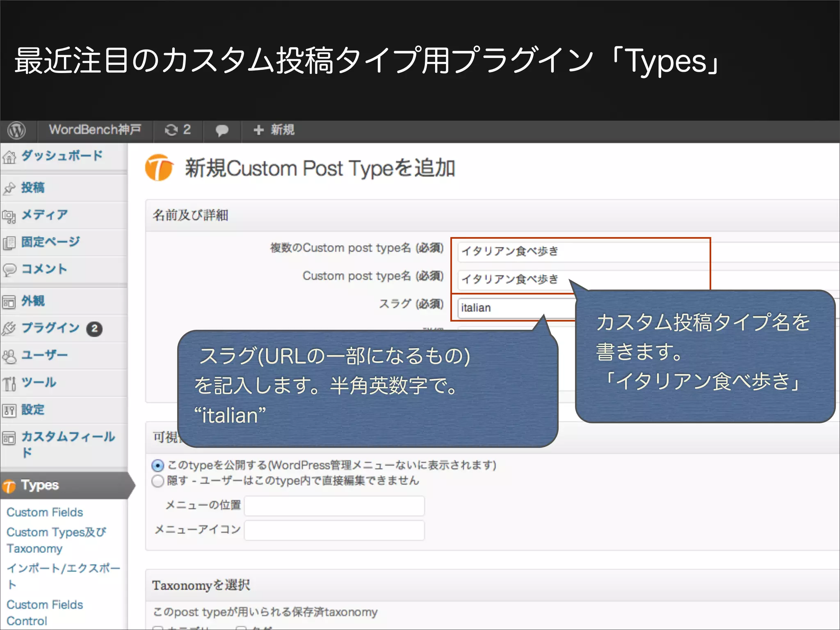
Task: Click the メニューアイコン input field
Action: click(334, 530)
